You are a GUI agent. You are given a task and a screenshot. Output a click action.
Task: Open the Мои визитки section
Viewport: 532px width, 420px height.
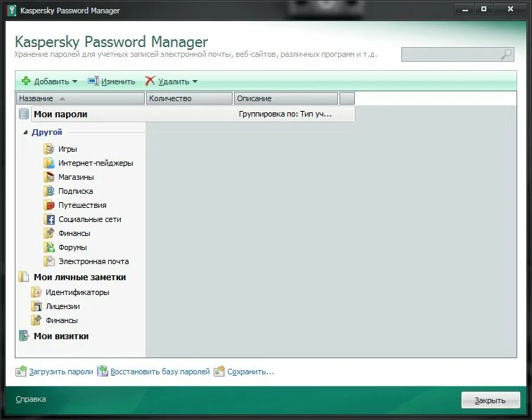[61, 336]
